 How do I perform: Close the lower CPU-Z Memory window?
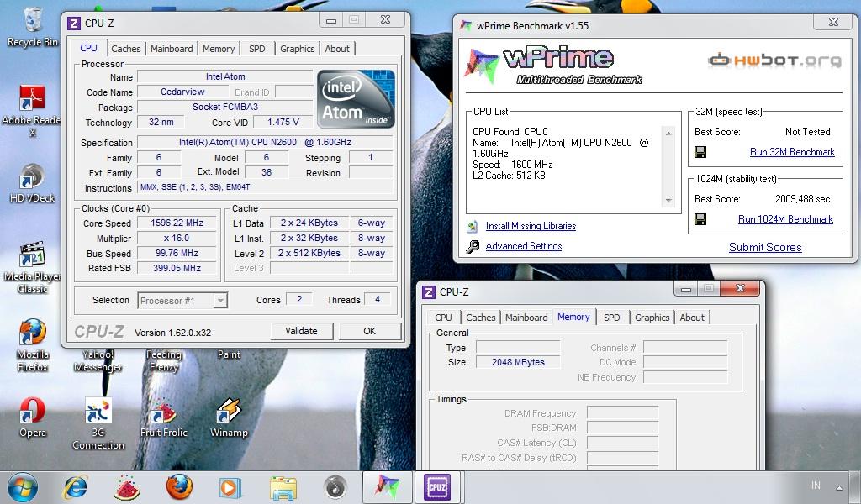click(740, 288)
